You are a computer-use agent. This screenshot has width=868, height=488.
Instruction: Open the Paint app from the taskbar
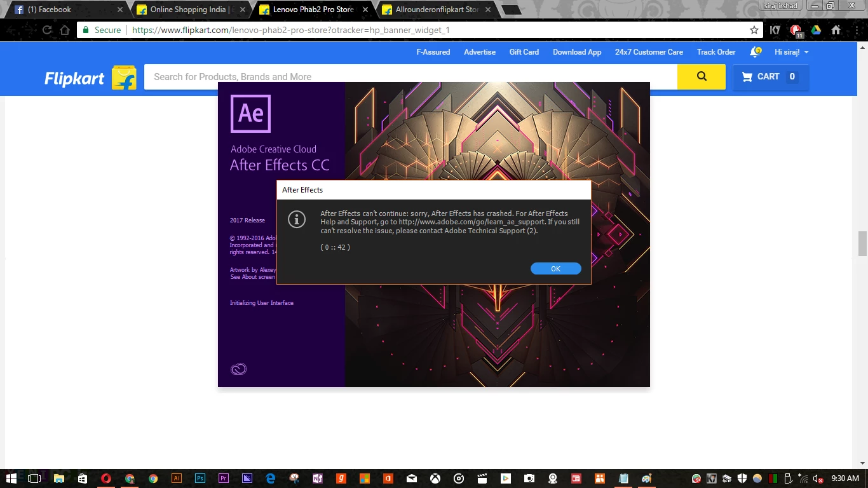[647, 478]
